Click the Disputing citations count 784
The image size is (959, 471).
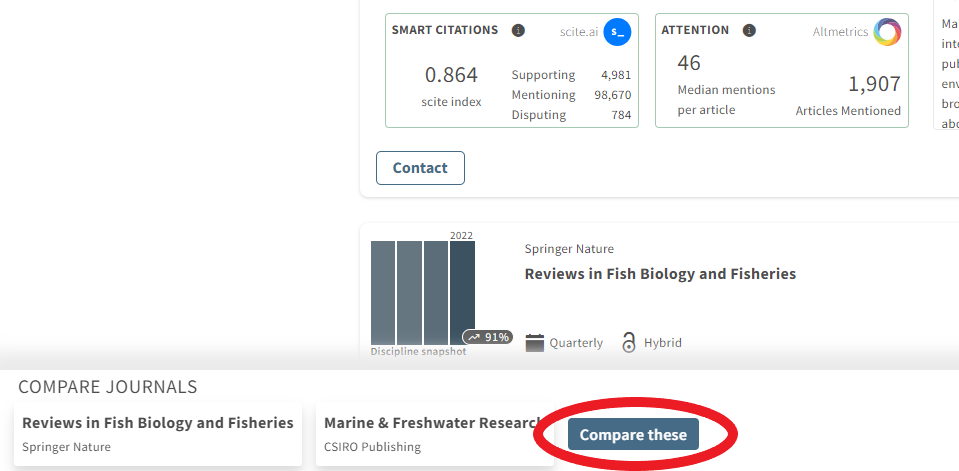pyautogui.click(x=621, y=115)
